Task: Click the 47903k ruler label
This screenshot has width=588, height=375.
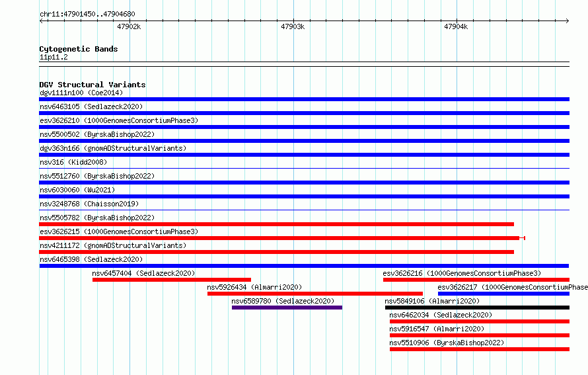Action: (x=293, y=26)
